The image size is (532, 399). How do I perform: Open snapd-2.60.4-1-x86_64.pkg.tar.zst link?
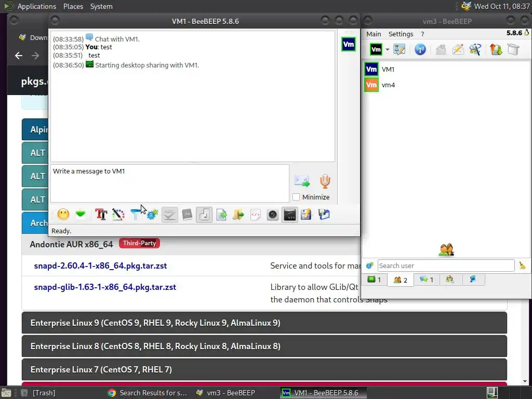pos(100,265)
